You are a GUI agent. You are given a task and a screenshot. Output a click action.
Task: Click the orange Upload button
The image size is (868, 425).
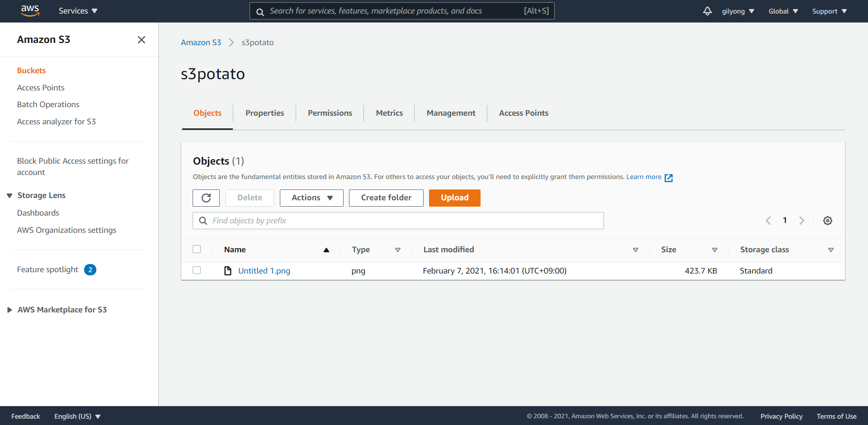[455, 198]
